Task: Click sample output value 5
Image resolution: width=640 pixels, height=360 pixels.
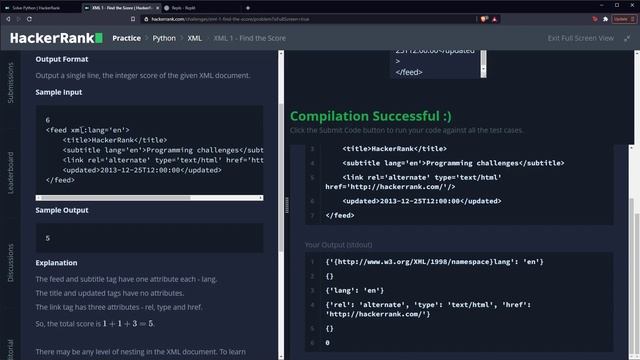Action: coord(48,238)
